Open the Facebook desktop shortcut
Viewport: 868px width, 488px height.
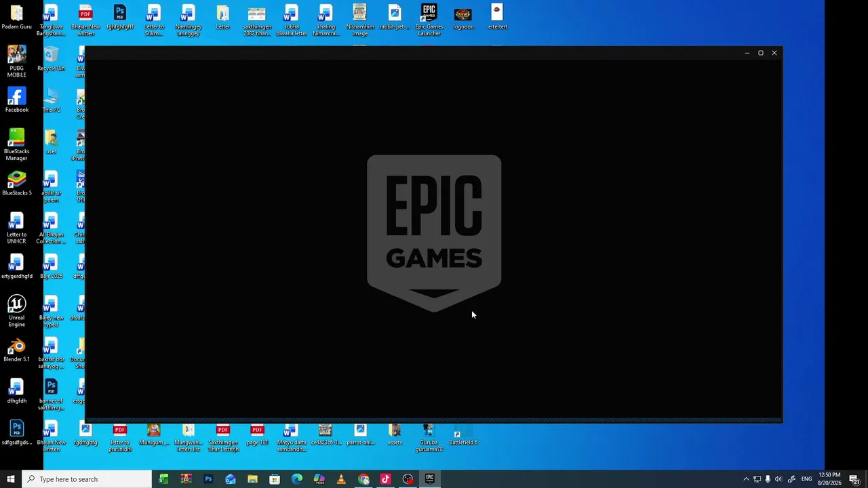16,100
